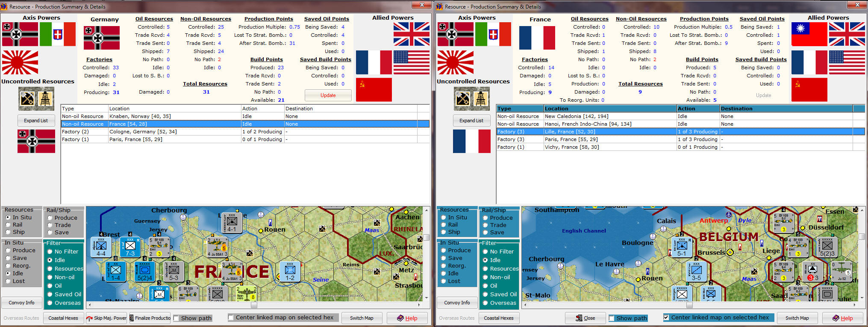
Task: Select Knaben, Norway resource row
Action: point(245,116)
